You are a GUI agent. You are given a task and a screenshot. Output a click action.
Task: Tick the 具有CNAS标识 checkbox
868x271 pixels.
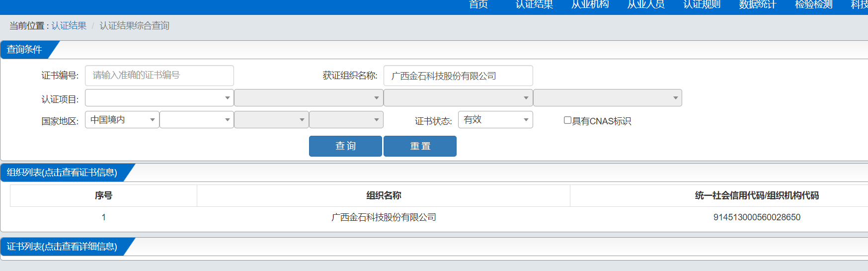click(567, 120)
